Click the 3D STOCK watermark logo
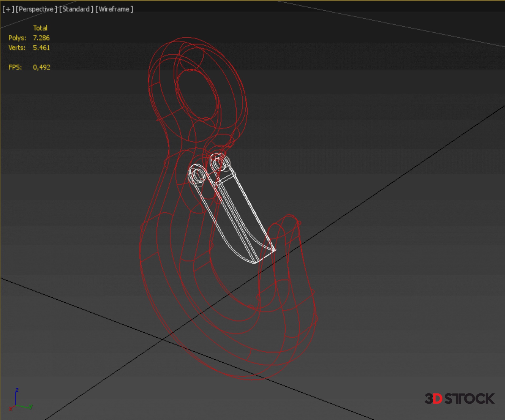The image size is (505, 420). pyautogui.click(x=459, y=399)
